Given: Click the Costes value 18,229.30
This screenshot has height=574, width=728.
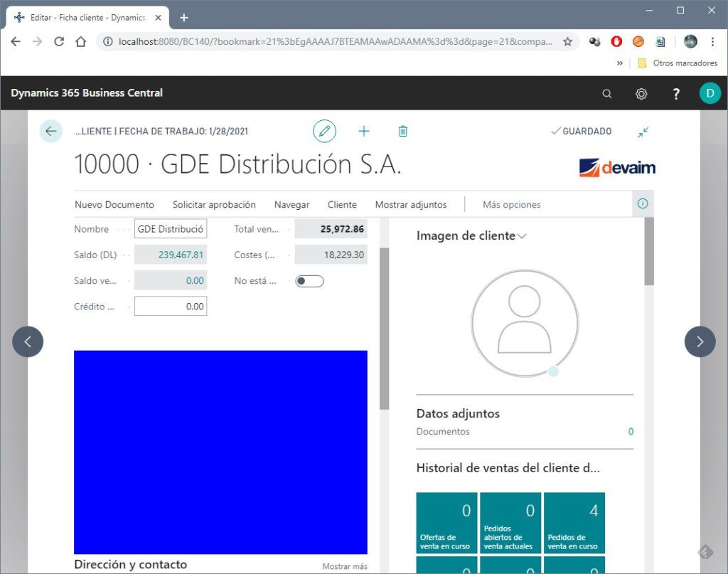Looking at the screenshot, I should tap(343, 255).
